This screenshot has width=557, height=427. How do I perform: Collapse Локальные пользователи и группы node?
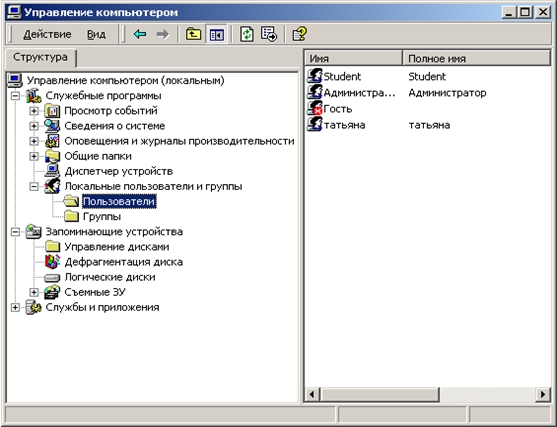click(34, 187)
